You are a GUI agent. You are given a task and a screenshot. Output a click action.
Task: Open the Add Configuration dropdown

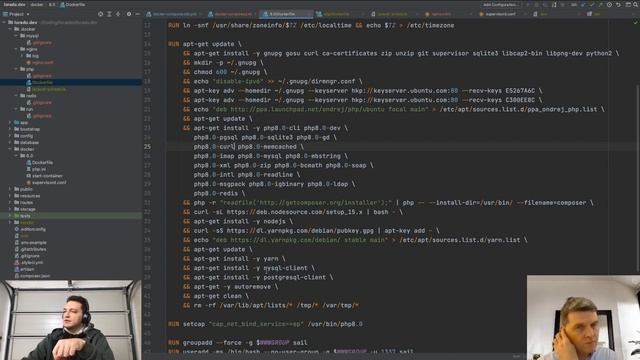500,4
